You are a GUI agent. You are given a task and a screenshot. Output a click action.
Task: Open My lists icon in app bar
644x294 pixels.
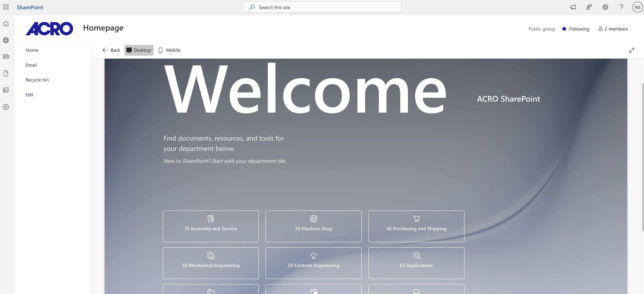pyautogui.click(x=6, y=90)
